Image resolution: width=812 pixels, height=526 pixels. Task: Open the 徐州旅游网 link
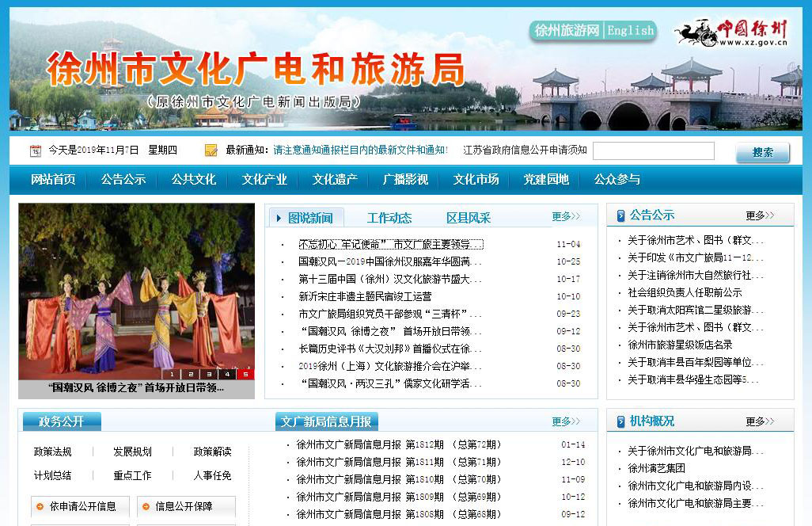567,31
